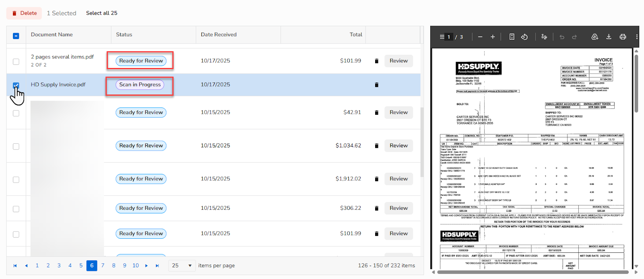Check the box for the $306.22 row
The width and height of the screenshot is (644, 279).
(x=16, y=209)
